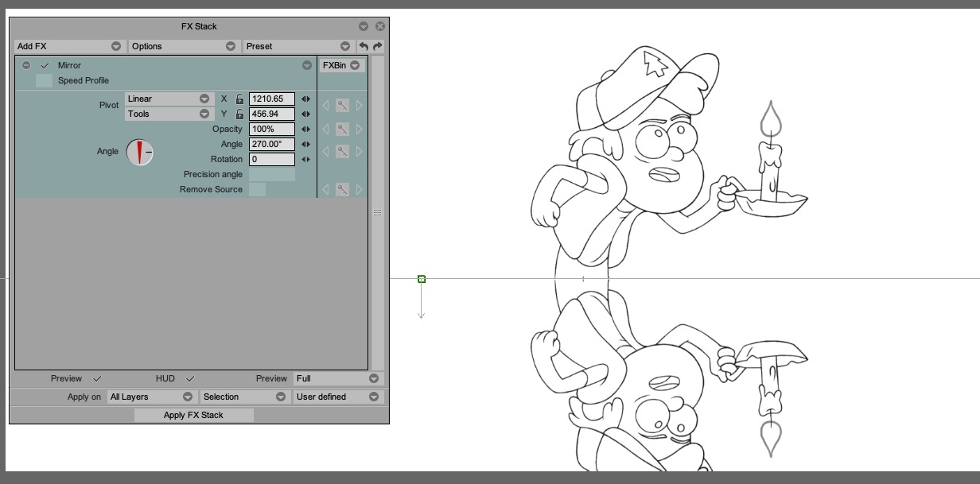Edit the Rotation value field

[272, 159]
